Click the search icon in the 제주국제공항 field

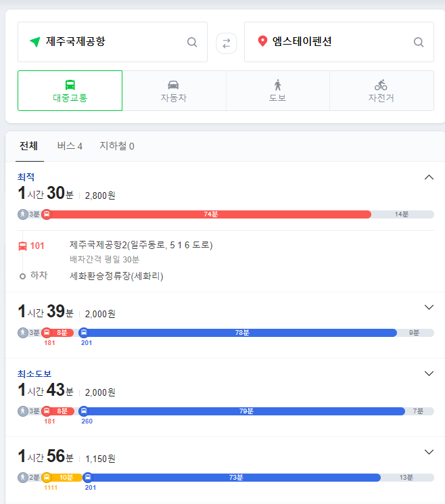coord(192,42)
